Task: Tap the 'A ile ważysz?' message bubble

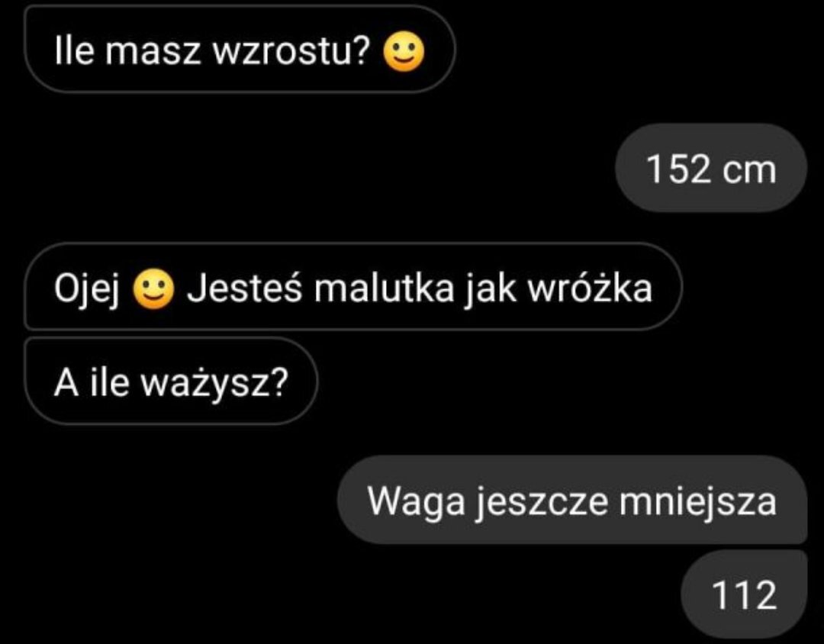Action: pyautogui.click(x=172, y=382)
